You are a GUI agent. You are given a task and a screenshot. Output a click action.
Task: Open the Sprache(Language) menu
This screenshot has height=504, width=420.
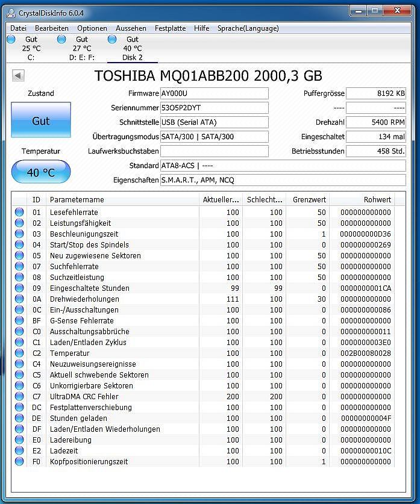[x=248, y=28]
